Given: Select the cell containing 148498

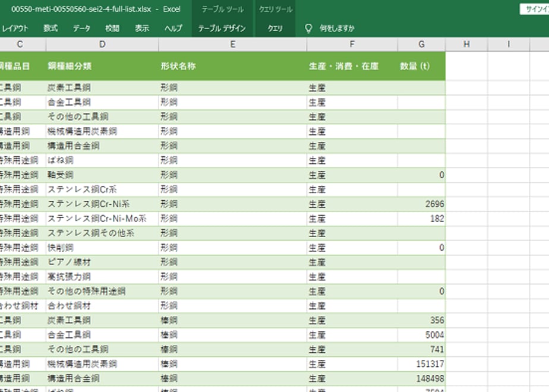Looking at the screenshot, I should 421,378.
